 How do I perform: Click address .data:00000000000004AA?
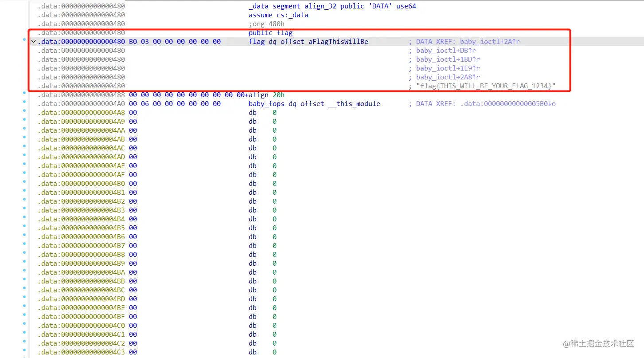coord(81,130)
